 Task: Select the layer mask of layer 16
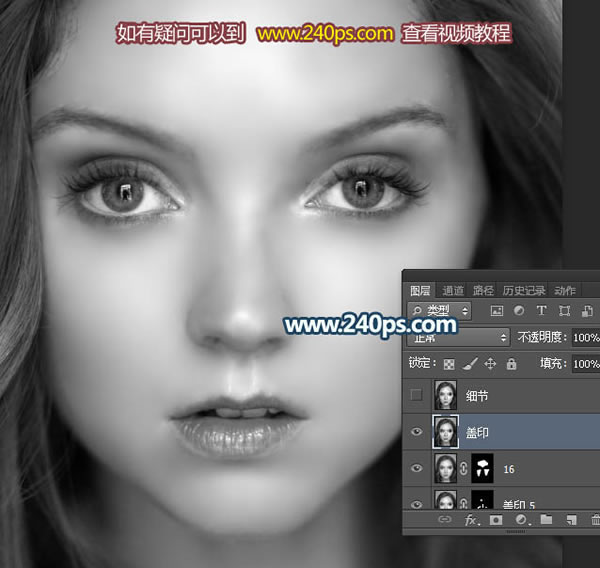482,468
